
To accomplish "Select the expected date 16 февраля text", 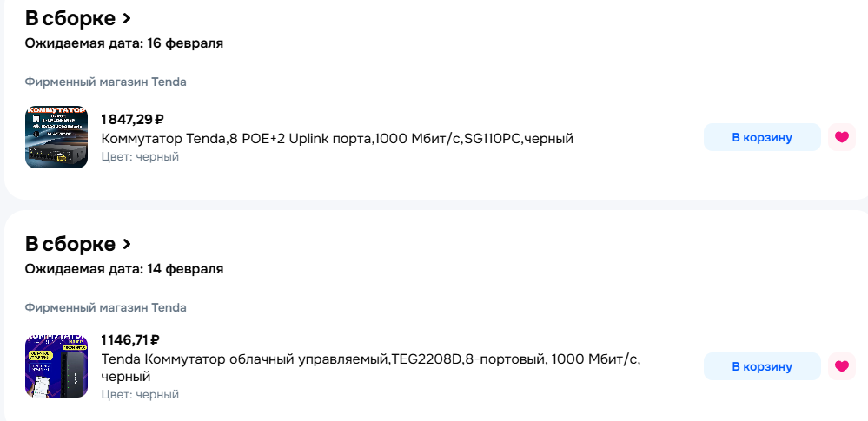I will (123, 43).
